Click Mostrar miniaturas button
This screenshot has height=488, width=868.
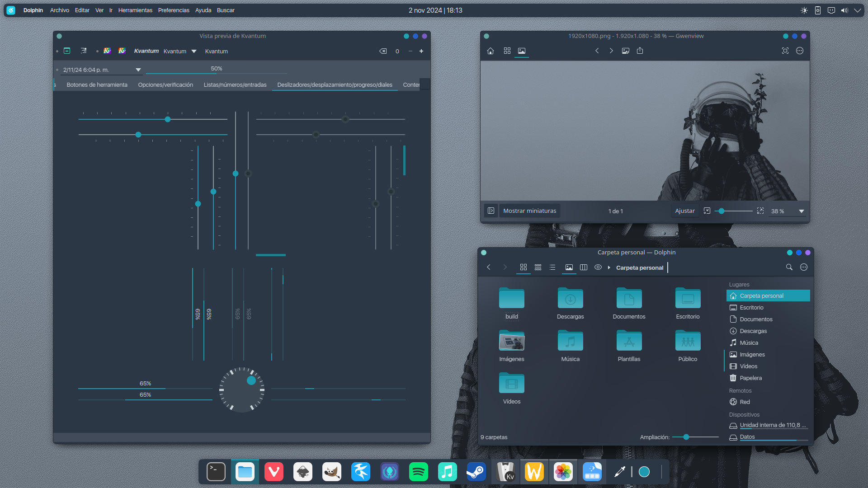pos(530,211)
